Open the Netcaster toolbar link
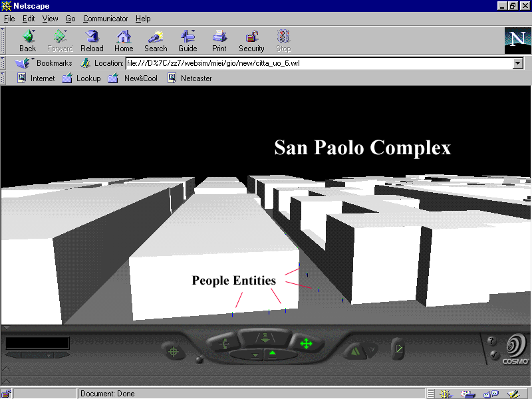532x399 pixels. click(190, 78)
